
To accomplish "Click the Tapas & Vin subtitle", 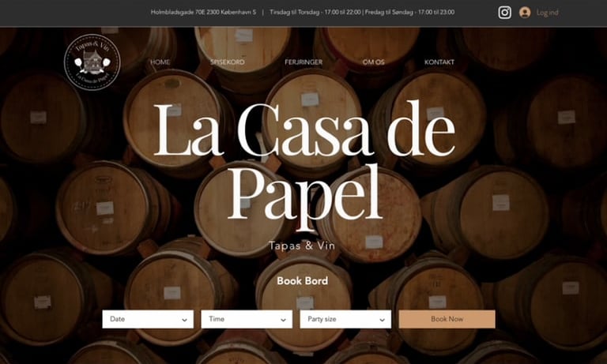I will pos(302,246).
